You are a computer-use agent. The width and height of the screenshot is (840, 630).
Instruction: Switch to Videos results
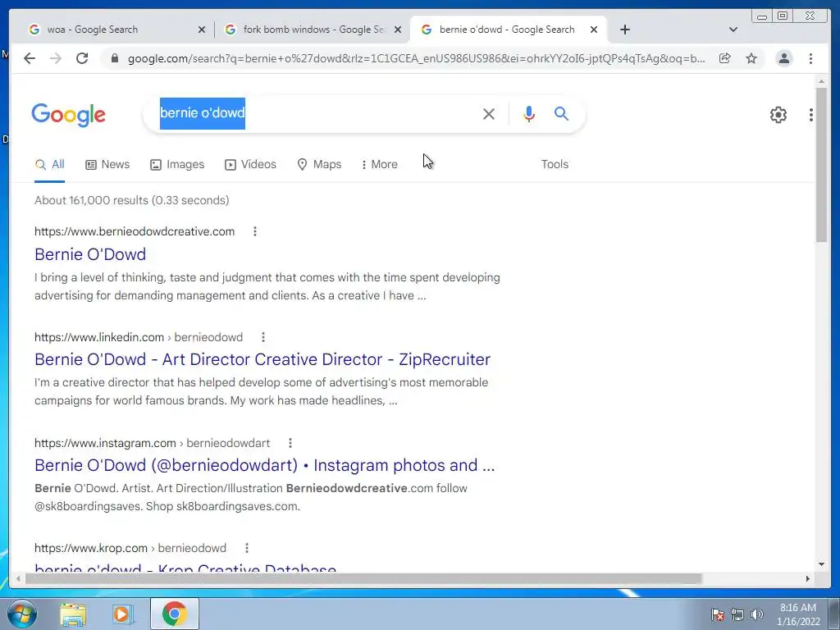point(250,164)
